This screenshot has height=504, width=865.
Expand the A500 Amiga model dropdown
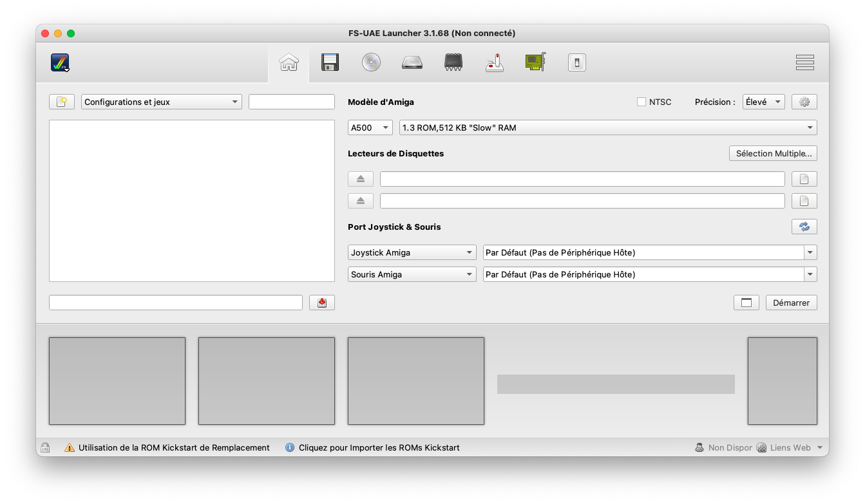click(x=370, y=127)
